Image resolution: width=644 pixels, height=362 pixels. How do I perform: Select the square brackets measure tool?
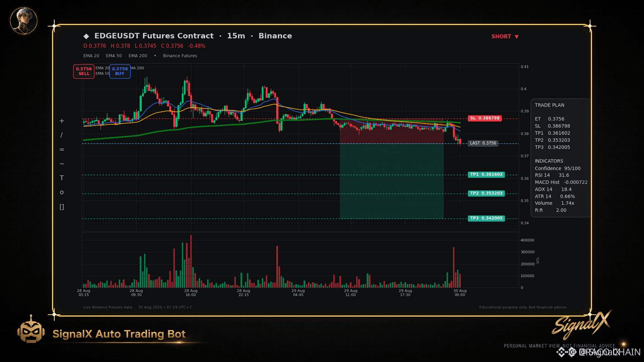click(62, 207)
